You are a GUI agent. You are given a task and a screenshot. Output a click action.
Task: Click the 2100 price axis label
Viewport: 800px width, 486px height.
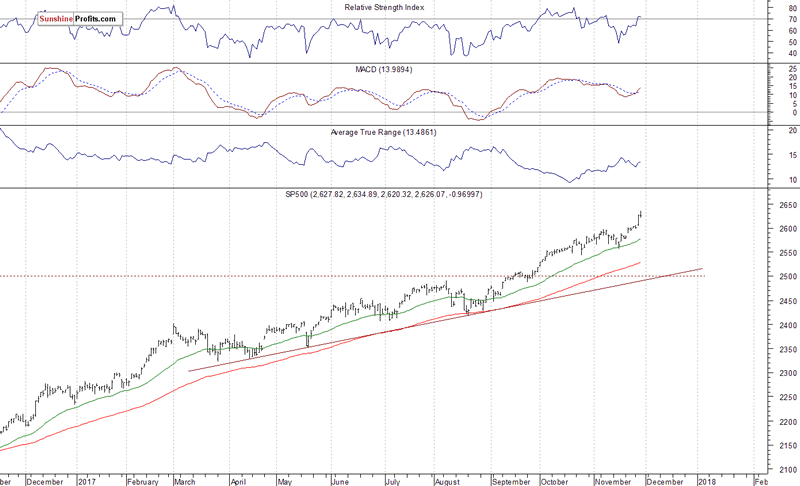(789, 470)
